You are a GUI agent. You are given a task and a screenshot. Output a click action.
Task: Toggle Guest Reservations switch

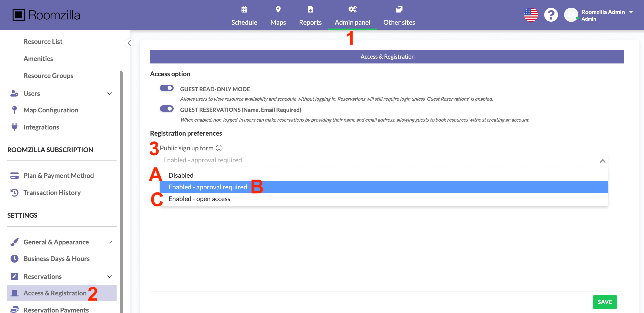pyautogui.click(x=167, y=109)
